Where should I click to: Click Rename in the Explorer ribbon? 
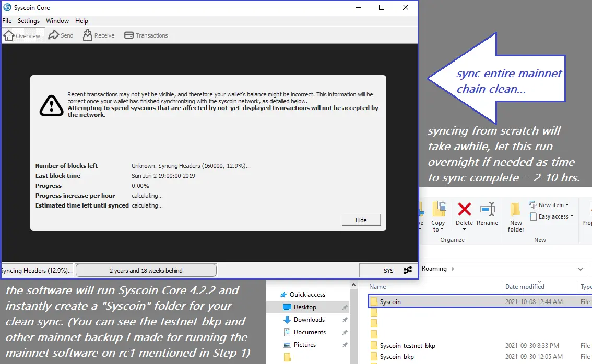(x=488, y=214)
